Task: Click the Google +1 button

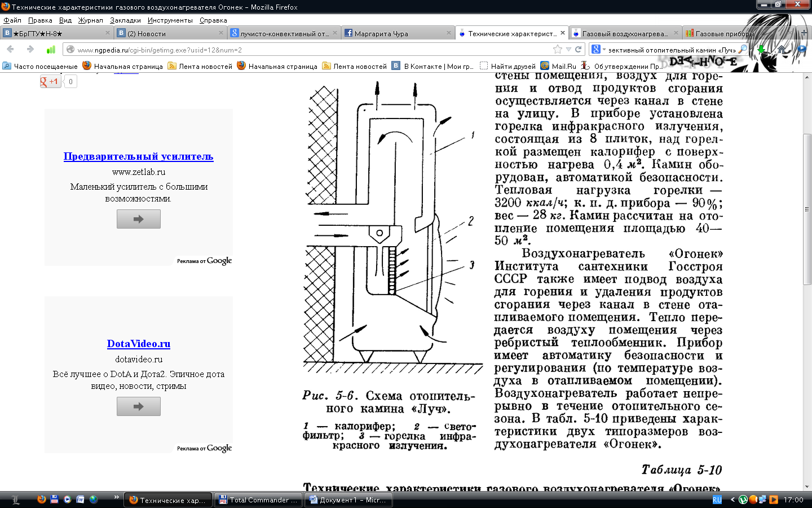Action: (50, 81)
